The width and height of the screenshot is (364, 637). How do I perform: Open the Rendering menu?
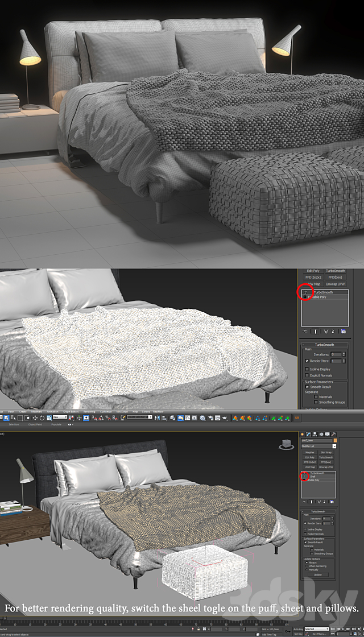click(x=89, y=412)
